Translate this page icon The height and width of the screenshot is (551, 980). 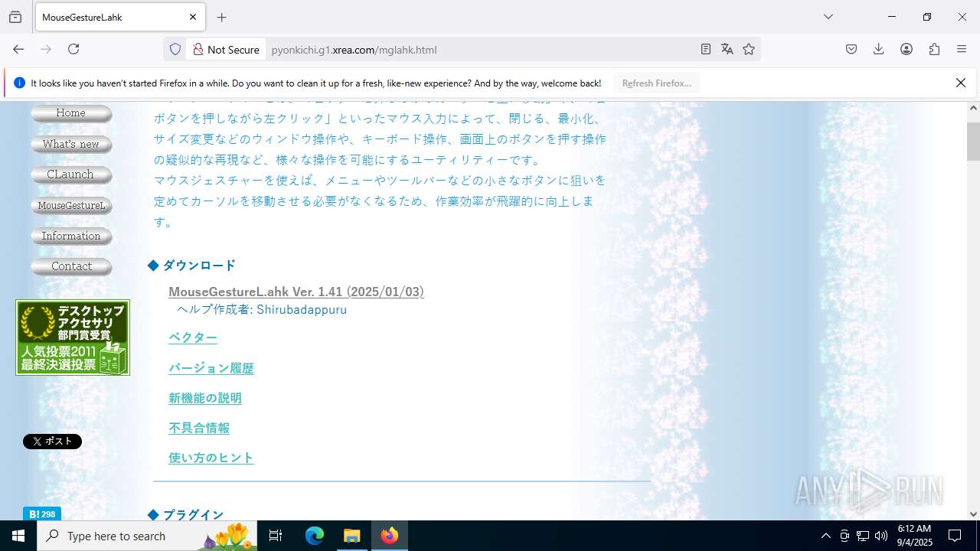(x=727, y=49)
